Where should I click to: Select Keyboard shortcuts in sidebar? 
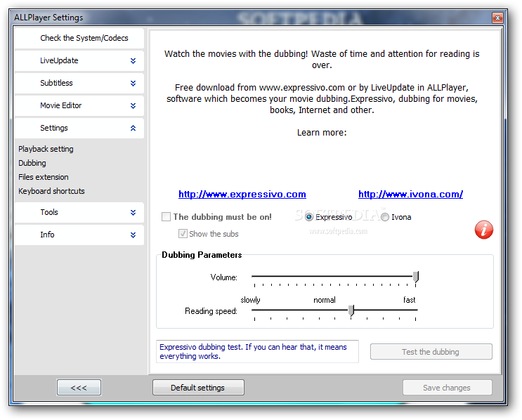click(x=51, y=191)
